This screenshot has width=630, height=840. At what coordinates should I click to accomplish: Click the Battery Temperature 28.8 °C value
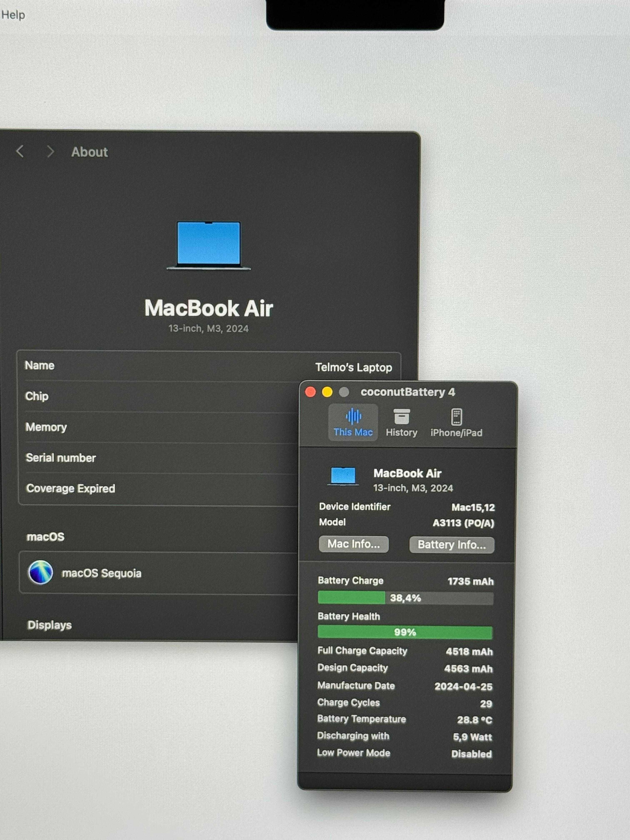[474, 720]
